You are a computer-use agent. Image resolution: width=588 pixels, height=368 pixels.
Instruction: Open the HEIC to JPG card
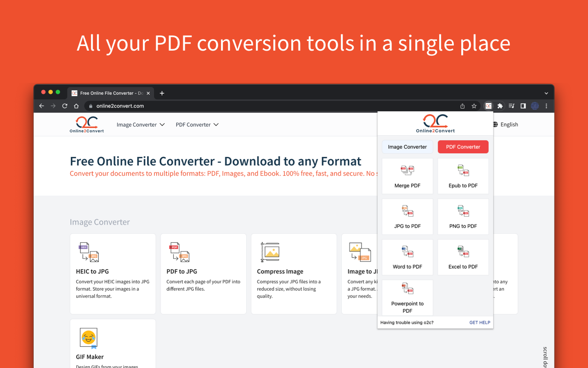113,274
